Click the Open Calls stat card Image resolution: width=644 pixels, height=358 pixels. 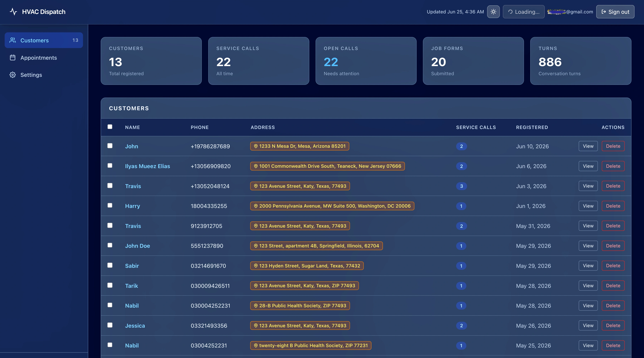pos(366,61)
